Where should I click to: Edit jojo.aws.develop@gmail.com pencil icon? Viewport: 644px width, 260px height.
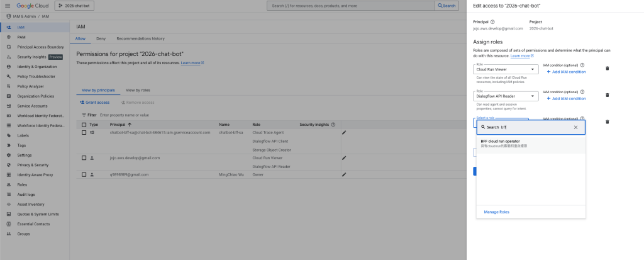click(344, 157)
